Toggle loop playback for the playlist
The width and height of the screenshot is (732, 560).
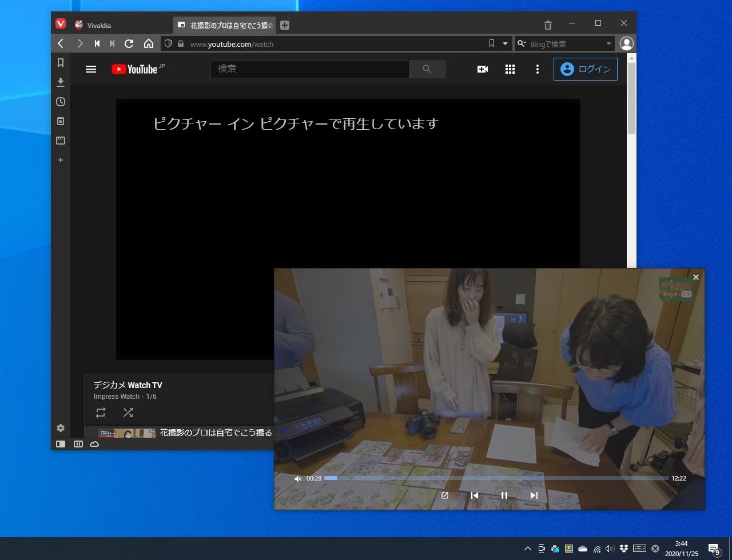(101, 413)
